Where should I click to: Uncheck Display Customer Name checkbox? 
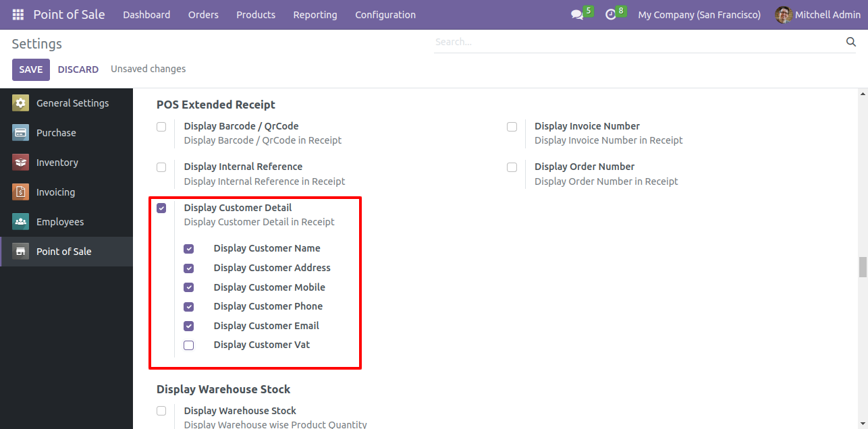point(189,249)
